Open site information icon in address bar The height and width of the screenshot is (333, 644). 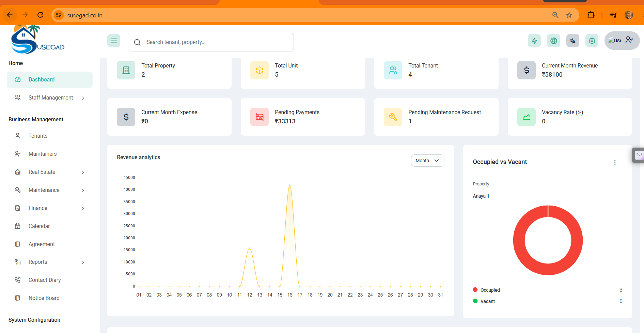(59, 15)
